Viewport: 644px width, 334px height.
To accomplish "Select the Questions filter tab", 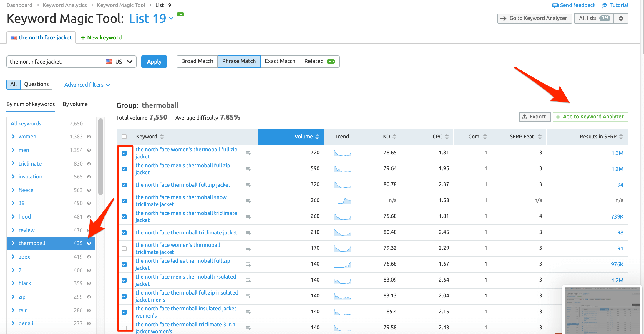I will pos(36,84).
